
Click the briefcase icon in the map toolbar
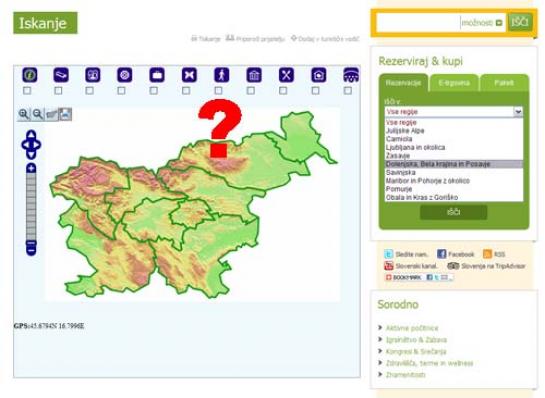pyautogui.click(x=157, y=75)
